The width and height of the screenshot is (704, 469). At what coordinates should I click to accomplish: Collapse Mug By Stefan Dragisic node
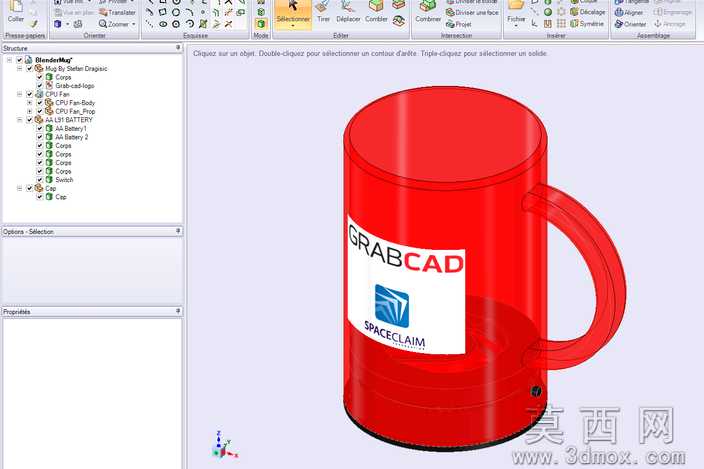coord(19,69)
